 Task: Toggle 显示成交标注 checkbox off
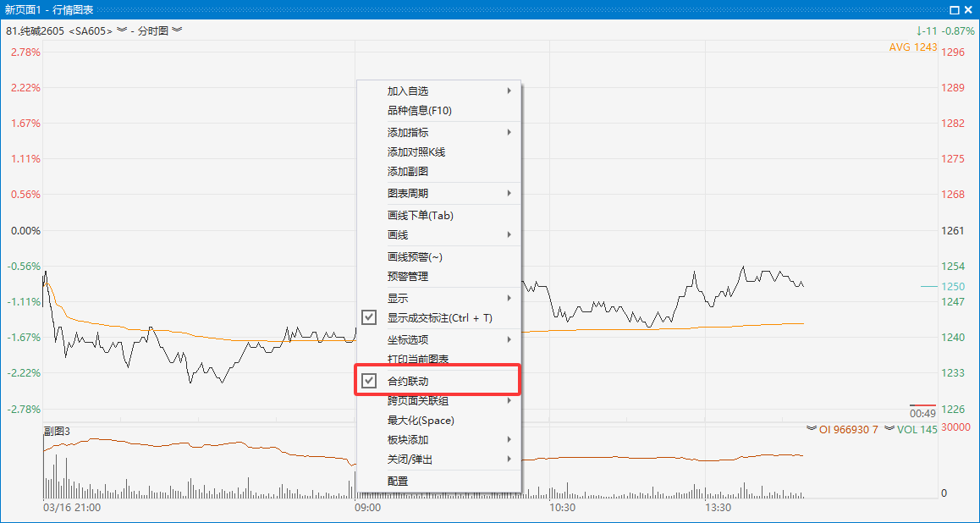pyautogui.click(x=369, y=317)
